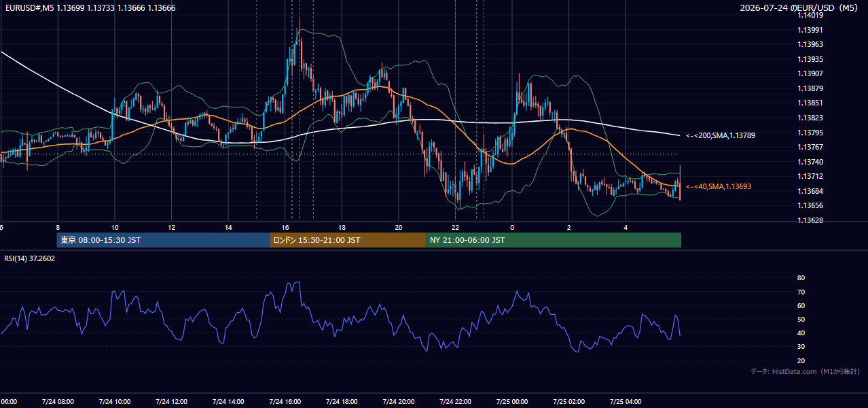Click the RSI 70 level label
The width and height of the screenshot is (868, 408).
click(x=801, y=292)
